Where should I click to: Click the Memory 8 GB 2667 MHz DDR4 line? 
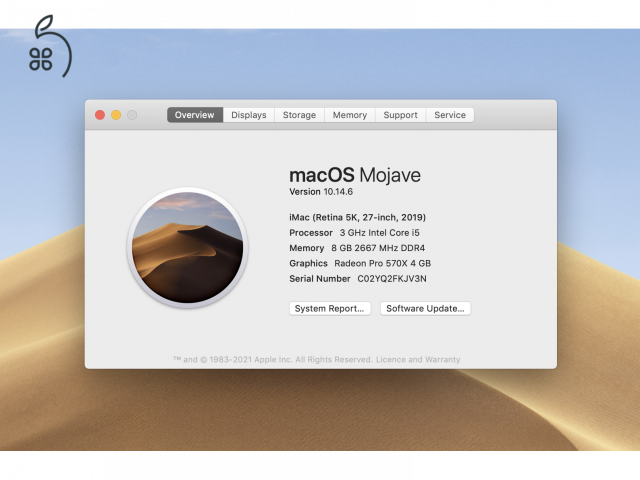pyautogui.click(x=357, y=248)
